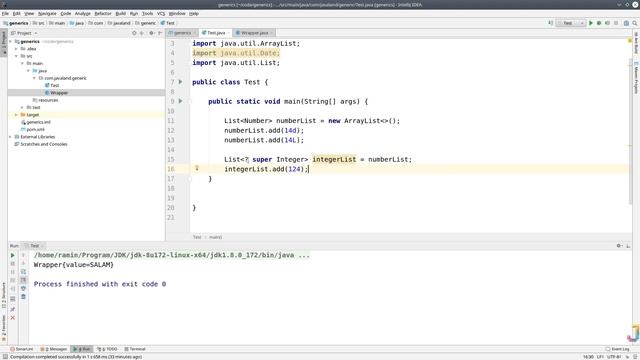Screen dimensions: 640x360
Task: Run the Test configuration from the top toolbar
Action: tap(591, 23)
